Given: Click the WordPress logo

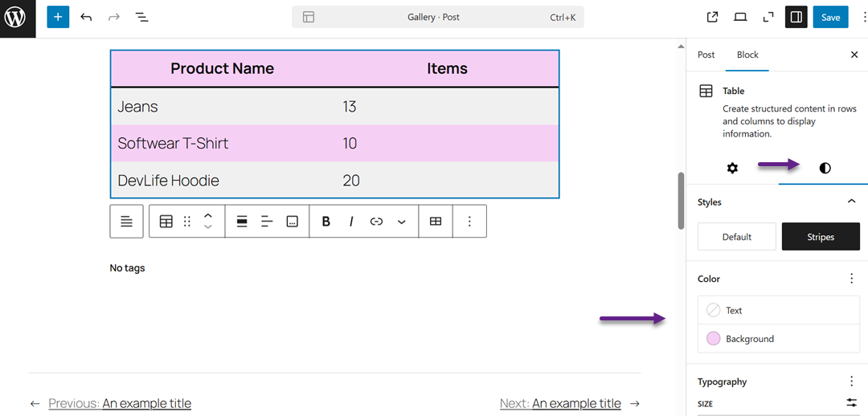Looking at the screenshot, I should point(18,18).
